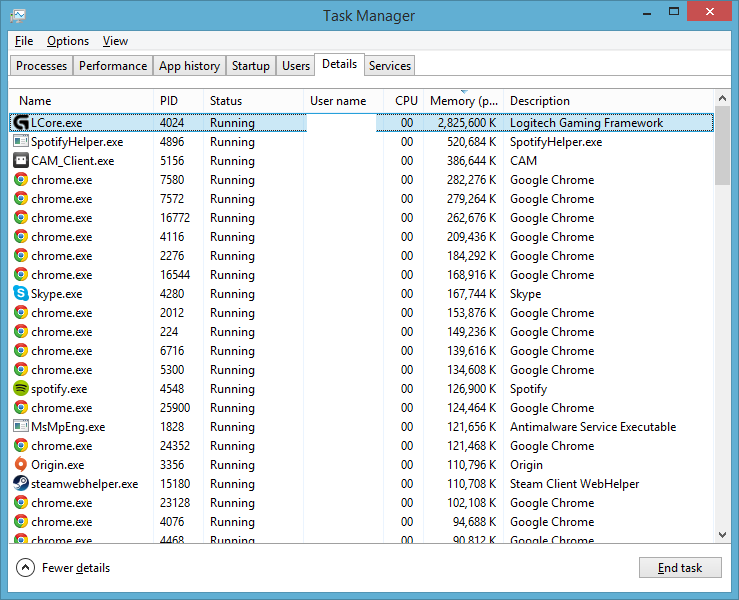Viewport: 739px width, 600px height.
Task: Click the Chrome icon for PID 23128
Action: coord(21,502)
